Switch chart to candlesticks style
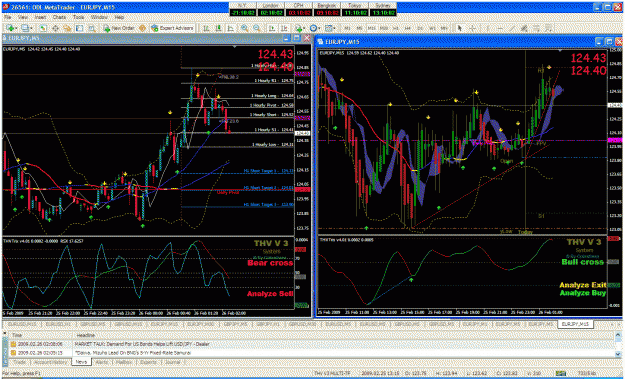The height and width of the screenshot is (379, 625). click(x=218, y=28)
